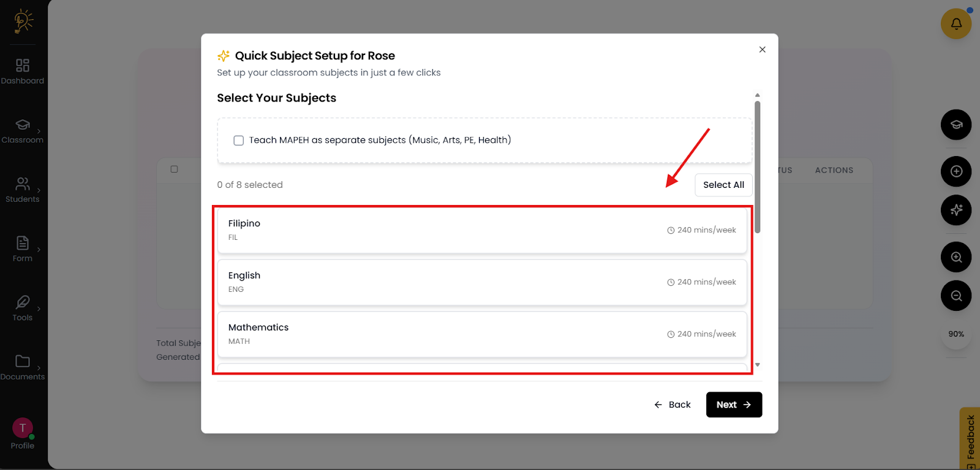Toggle the table header select-all checkbox
This screenshot has width=980, height=470.
click(x=175, y=170)
